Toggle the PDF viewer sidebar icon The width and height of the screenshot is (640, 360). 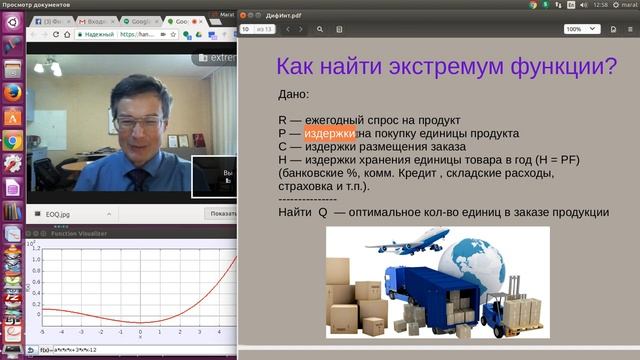click(339, 29)
